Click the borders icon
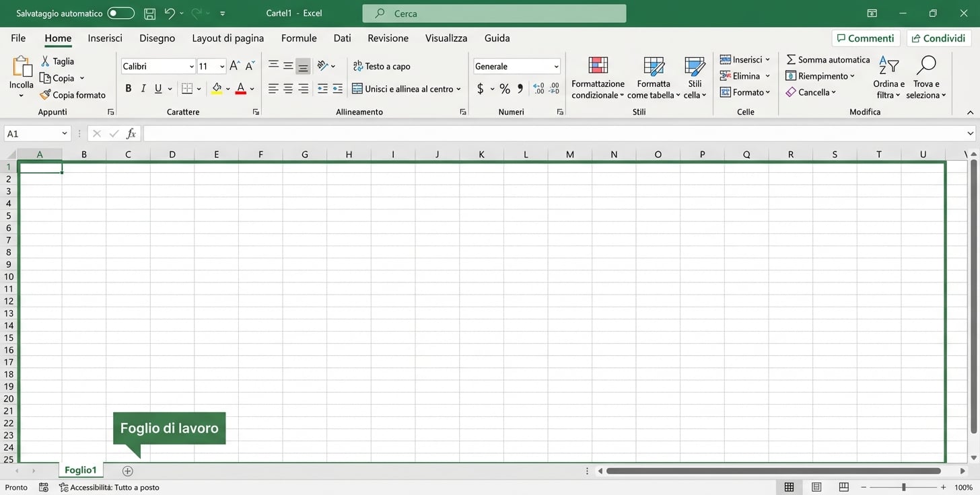The height and width of the screenshot is (495, 980). click(187, 89)
